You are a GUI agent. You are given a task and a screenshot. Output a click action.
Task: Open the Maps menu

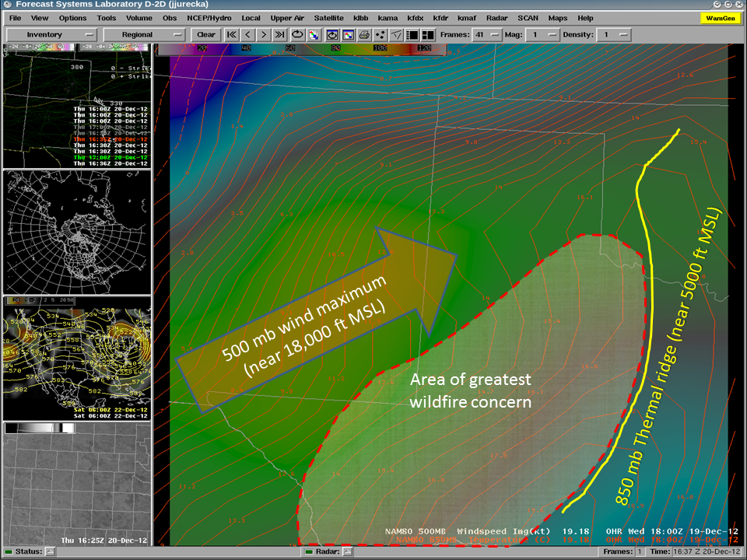[557, 18]
